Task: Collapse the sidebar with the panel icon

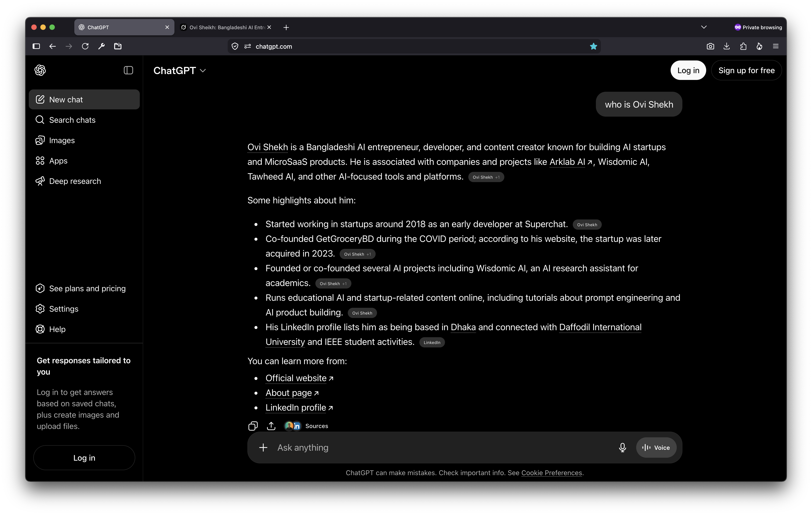Action: [x=128, y=70]
